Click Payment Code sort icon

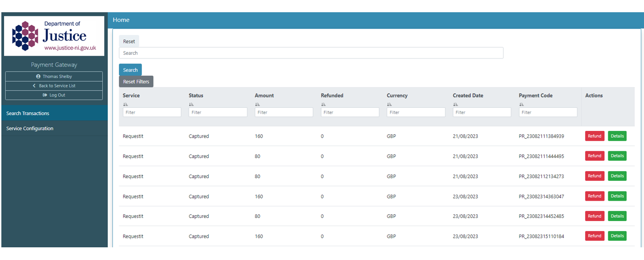pos(522,104)
